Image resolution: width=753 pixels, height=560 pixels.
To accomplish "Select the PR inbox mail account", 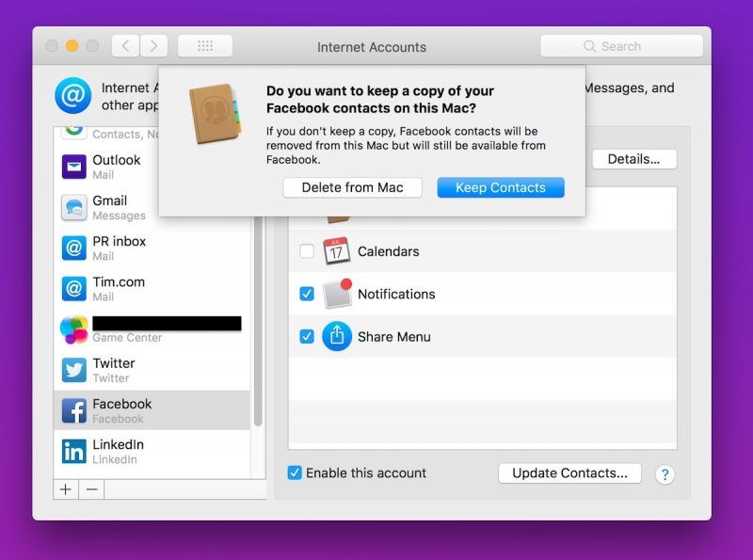I will tap(151, 248).
